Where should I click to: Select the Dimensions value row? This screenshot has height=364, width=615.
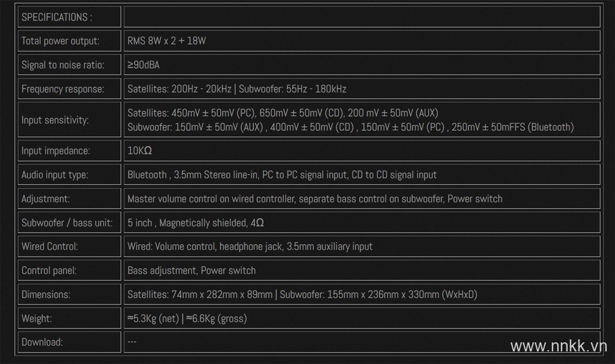tap(362, 294)
